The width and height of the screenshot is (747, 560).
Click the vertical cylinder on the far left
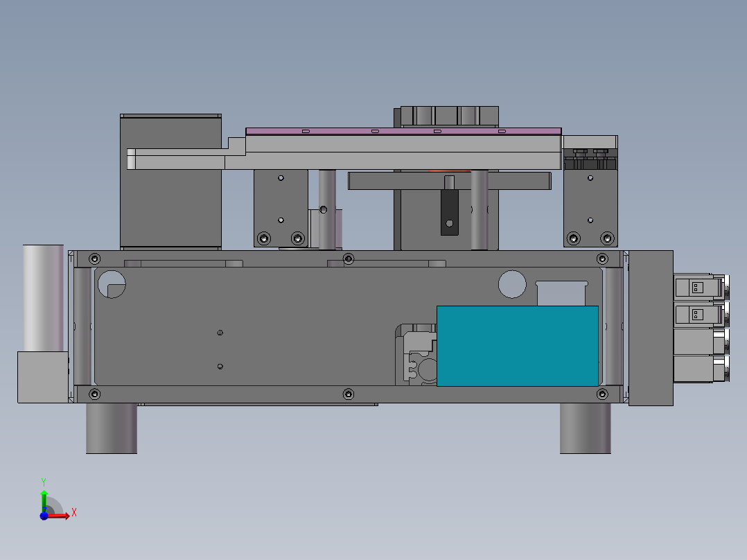(x=43, y=298)
